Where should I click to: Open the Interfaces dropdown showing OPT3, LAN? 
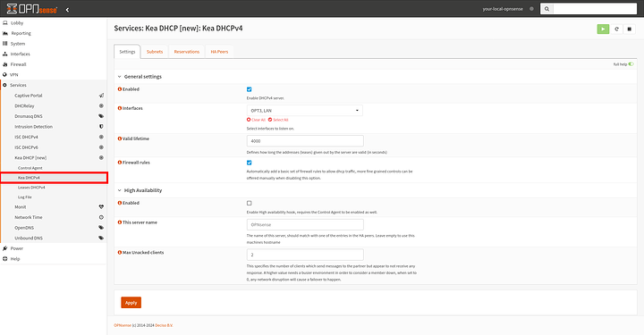(305, 111)
